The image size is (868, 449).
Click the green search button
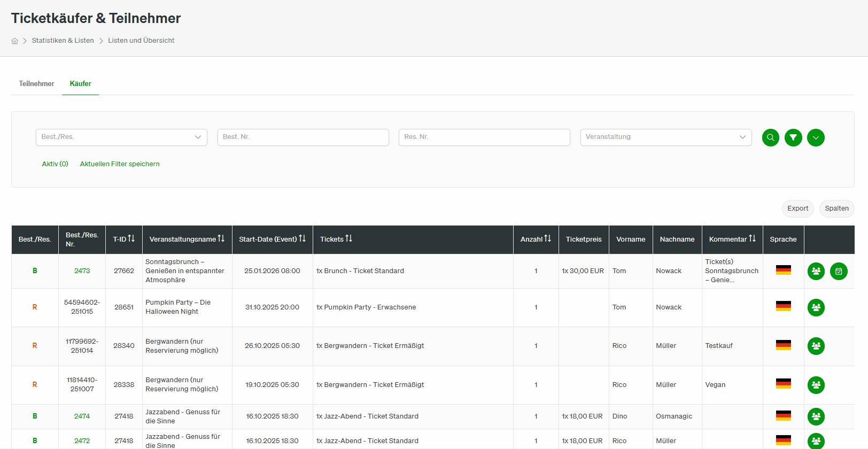tap(770, 137)
